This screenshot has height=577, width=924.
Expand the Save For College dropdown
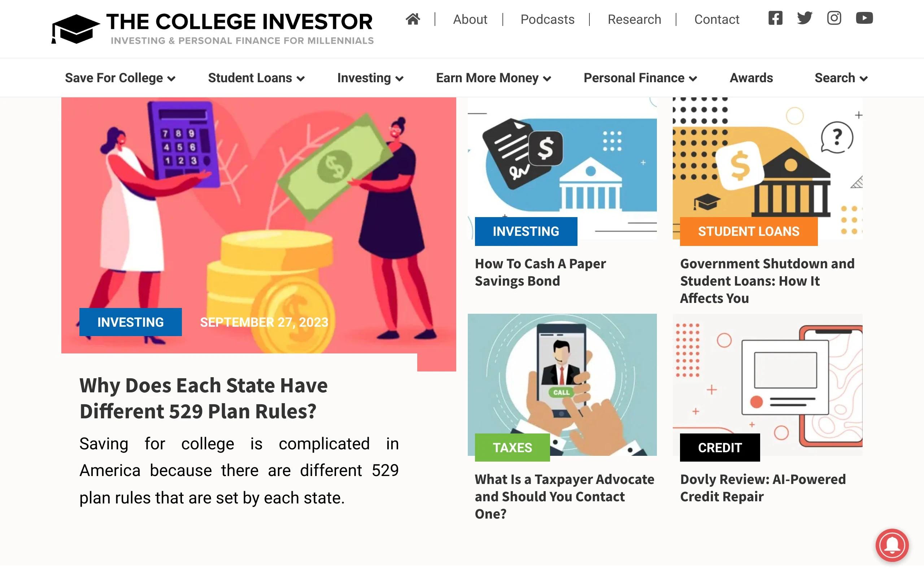tap(120, 78)
